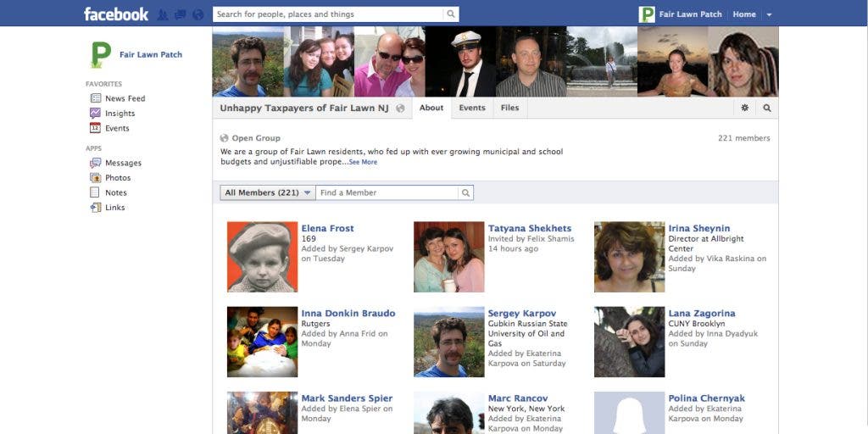This screenshot has width=868, height=434.
Task: Click the Find a Member search icon
Action: [465, 192]
